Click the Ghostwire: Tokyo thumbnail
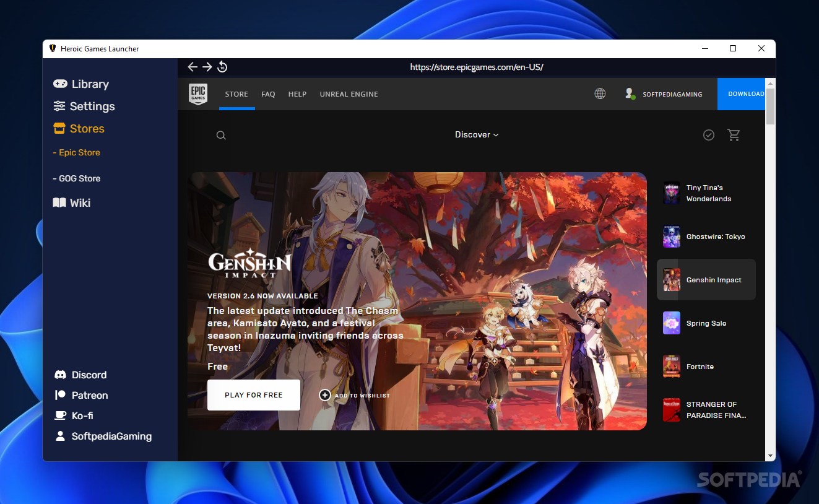The image size is (819, 504). pyautogui.click(x=672, y=237)
